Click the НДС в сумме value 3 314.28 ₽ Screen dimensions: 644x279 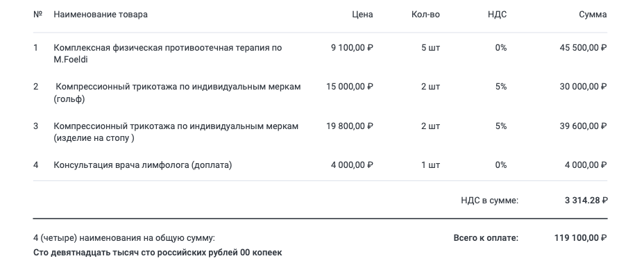pos(586,201)
